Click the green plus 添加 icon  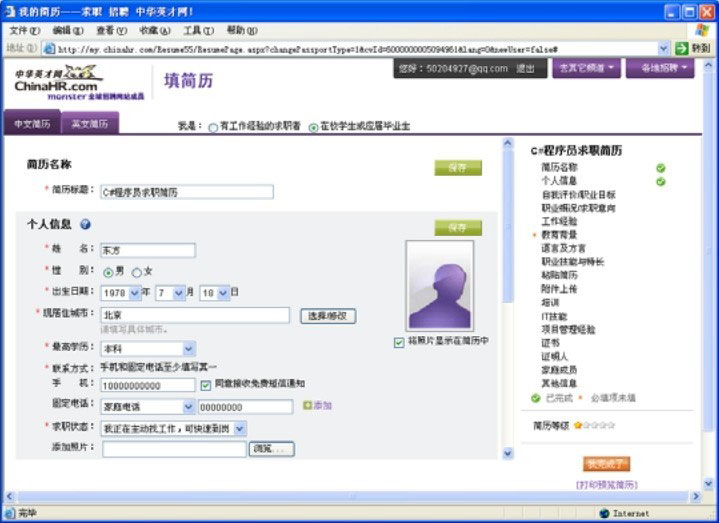tap(308, 406)
